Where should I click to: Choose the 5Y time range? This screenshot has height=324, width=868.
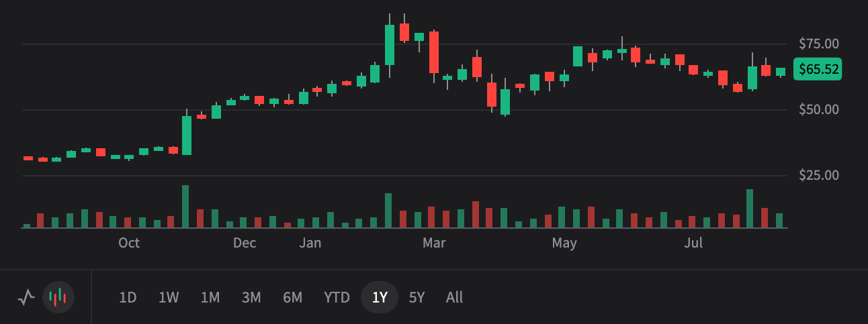click(x=417, y=297)
